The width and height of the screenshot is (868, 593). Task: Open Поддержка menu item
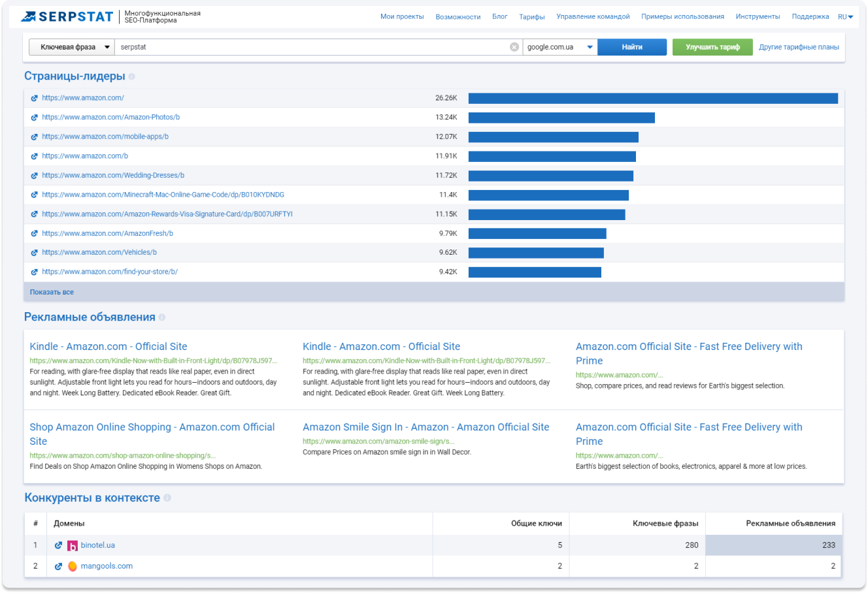point(810,17)
